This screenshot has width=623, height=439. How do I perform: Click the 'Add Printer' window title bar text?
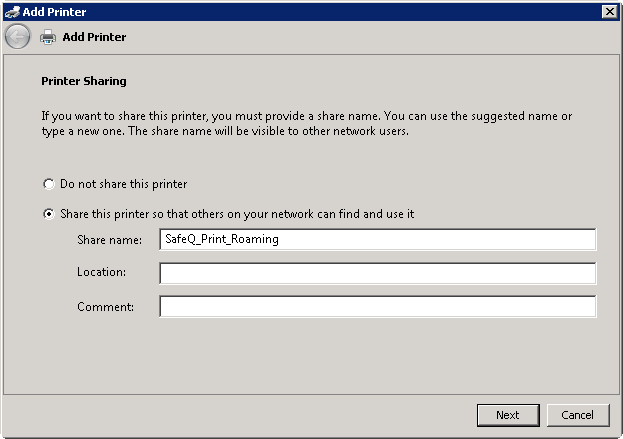tap(54, 11)
